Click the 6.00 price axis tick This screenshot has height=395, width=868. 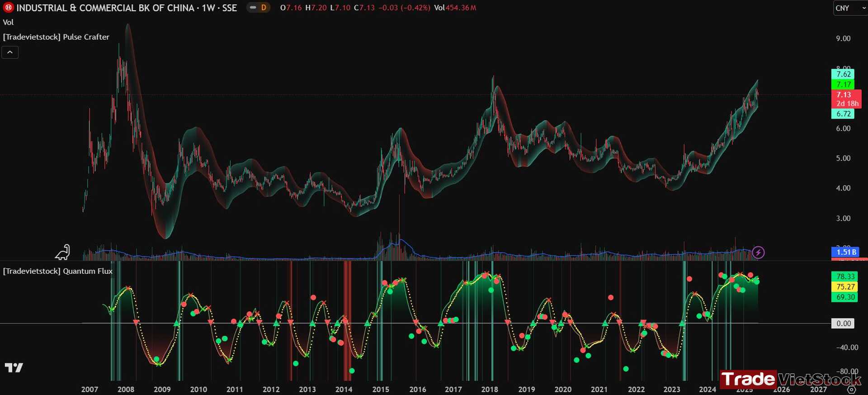(843, 128)
